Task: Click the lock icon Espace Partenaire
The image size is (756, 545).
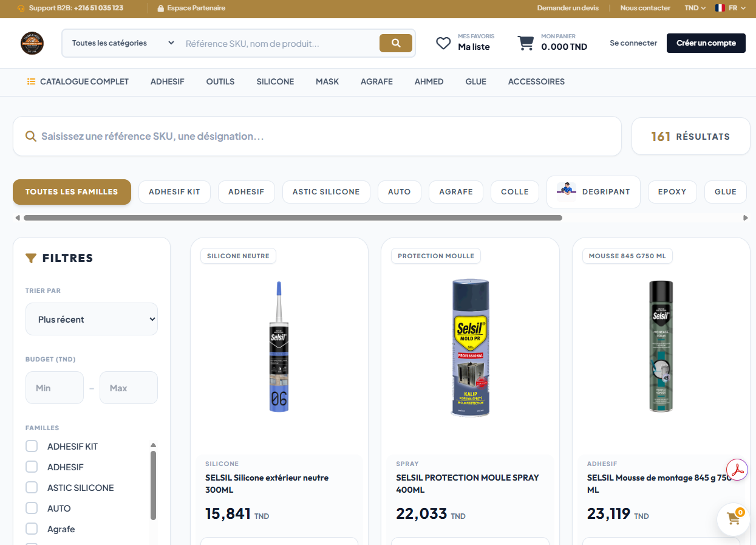Action: point(160,9)
